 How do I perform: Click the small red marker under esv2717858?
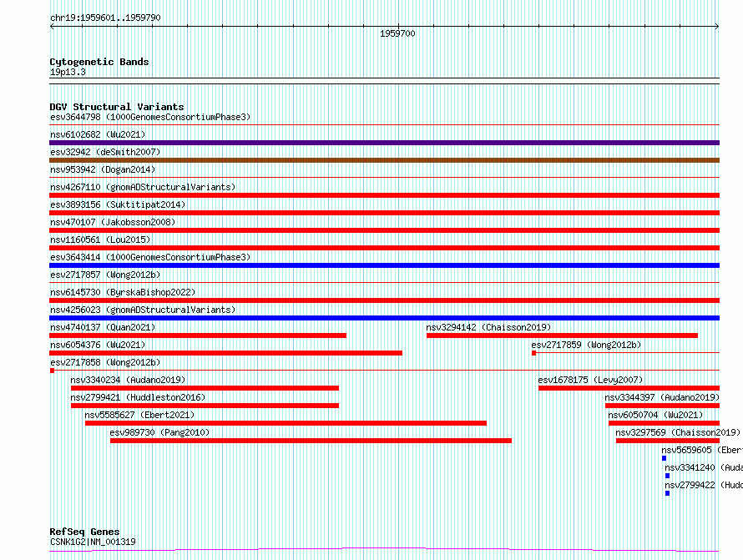pos(52,371)
